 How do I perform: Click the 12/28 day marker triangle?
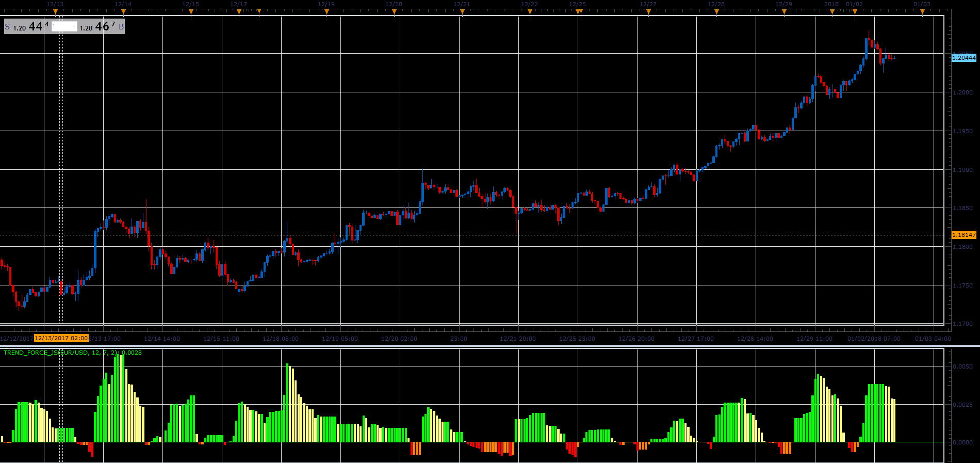[716, 12]
